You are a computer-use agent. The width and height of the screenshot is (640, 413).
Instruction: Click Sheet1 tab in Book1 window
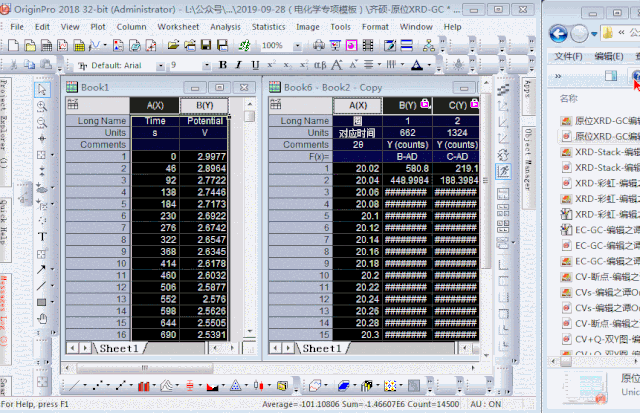click(x=118, y=348)
